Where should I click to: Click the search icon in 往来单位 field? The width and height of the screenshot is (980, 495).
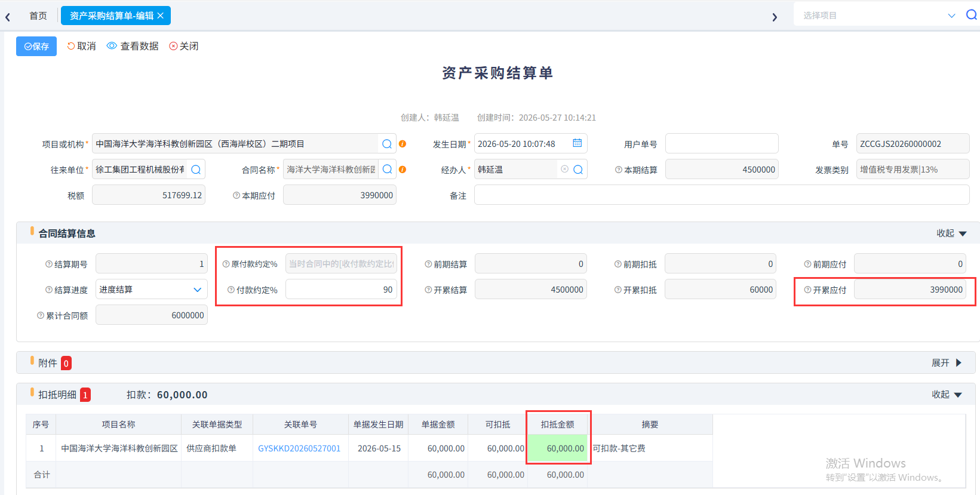(x=196, y=170)
